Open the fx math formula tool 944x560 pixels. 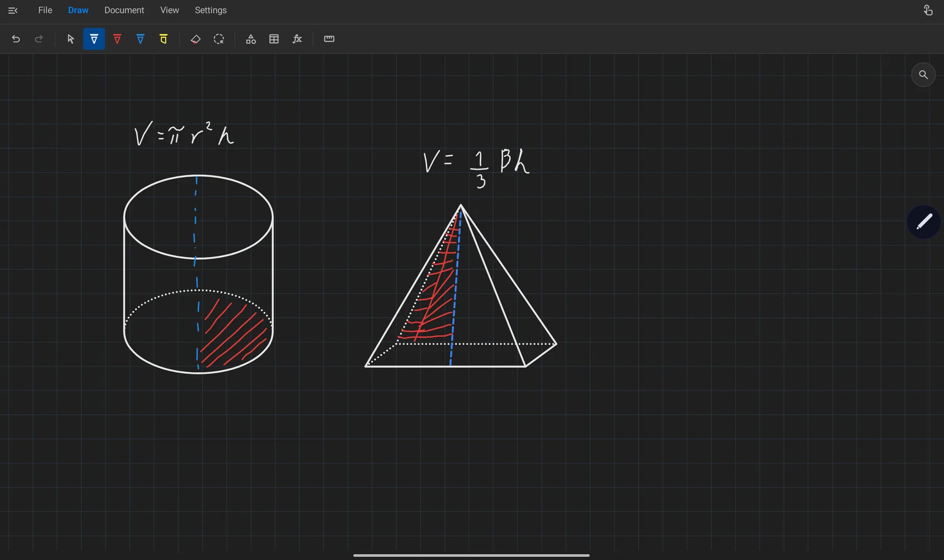[297, 39]
